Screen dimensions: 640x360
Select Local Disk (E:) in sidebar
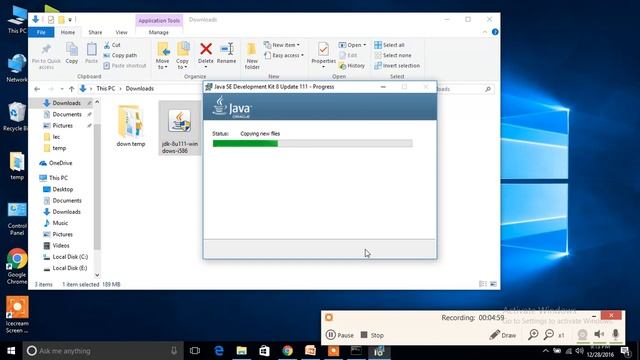point(69,268)
